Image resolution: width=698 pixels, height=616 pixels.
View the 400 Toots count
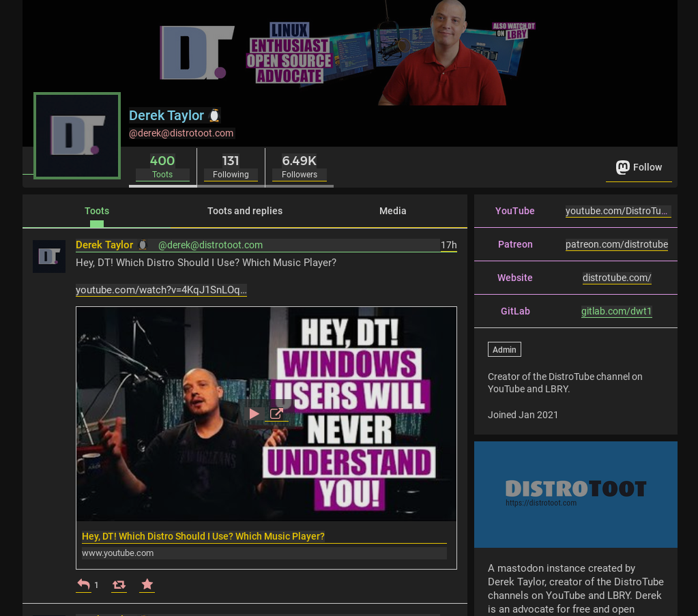[162, 167]
